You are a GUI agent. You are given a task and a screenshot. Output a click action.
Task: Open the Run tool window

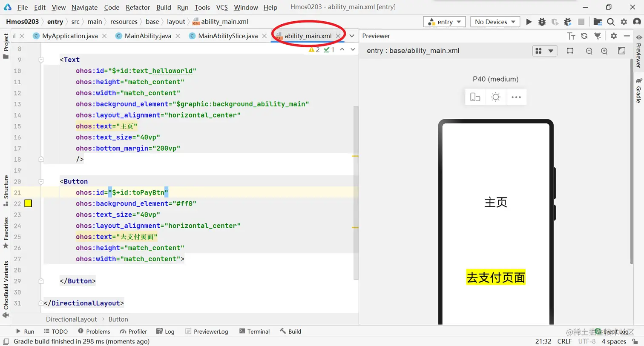(x=25, y=332)
